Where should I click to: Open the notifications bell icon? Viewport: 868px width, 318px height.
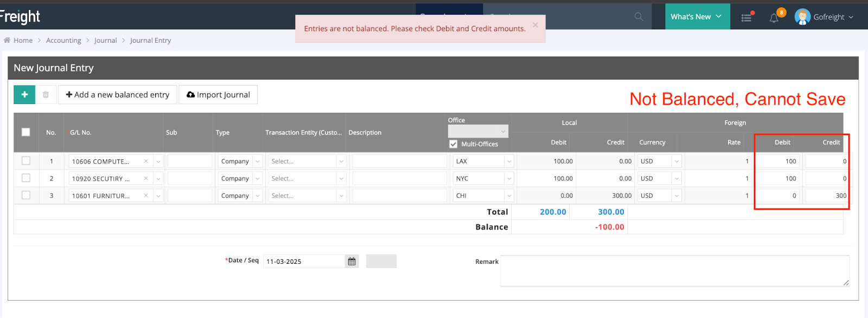774,18
